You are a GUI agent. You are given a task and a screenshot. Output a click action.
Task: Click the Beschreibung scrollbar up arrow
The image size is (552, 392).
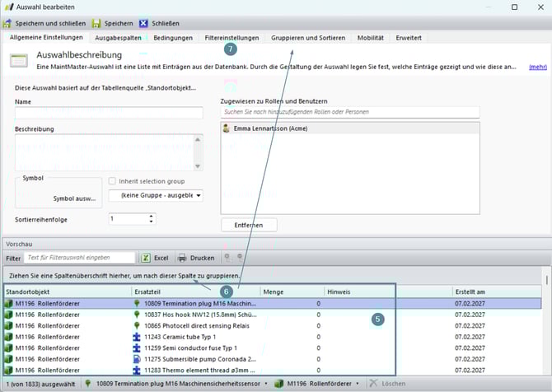pos(198,139)
